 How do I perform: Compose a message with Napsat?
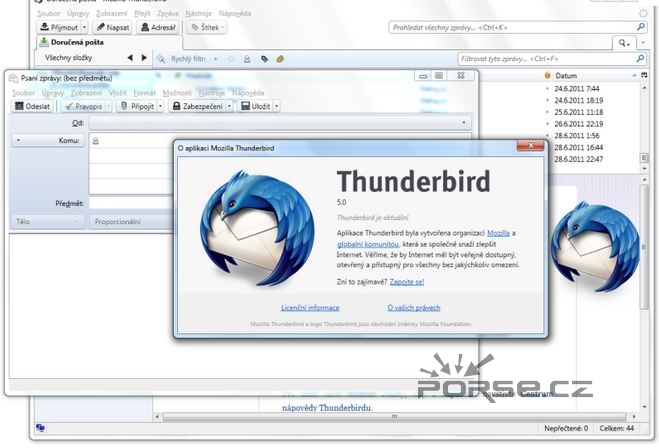(113, 27)
